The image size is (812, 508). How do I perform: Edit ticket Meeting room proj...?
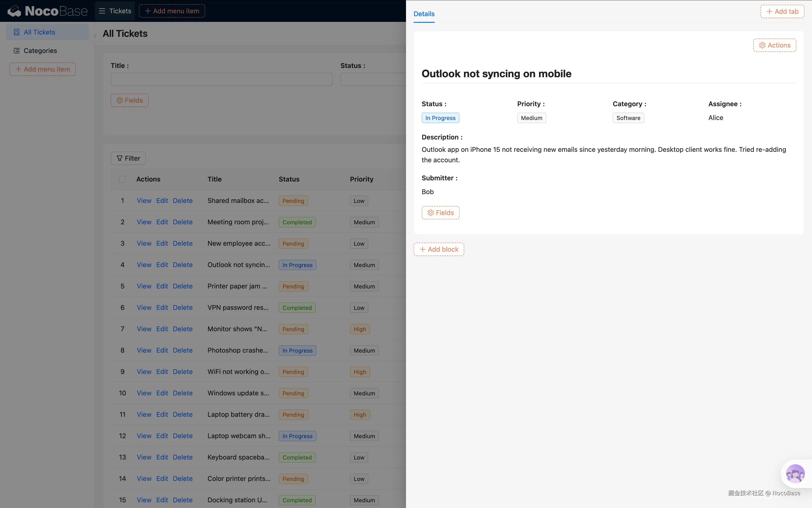pos(162,222)
